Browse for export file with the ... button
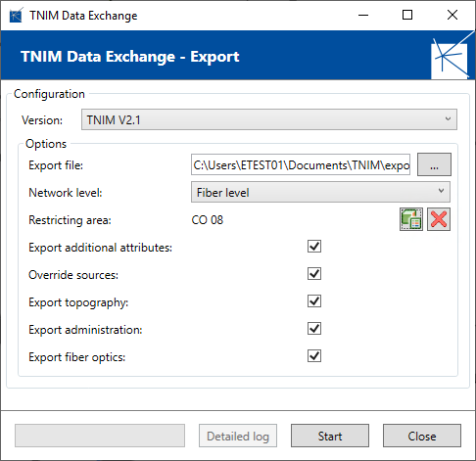476x461 pixels. (x=434, y=164)
